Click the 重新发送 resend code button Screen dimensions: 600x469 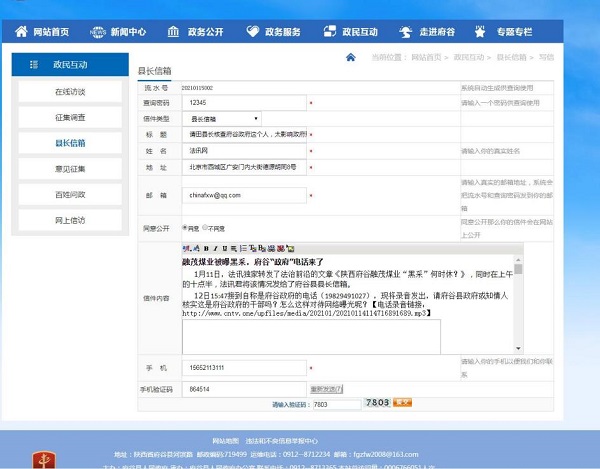click(327, 388)
